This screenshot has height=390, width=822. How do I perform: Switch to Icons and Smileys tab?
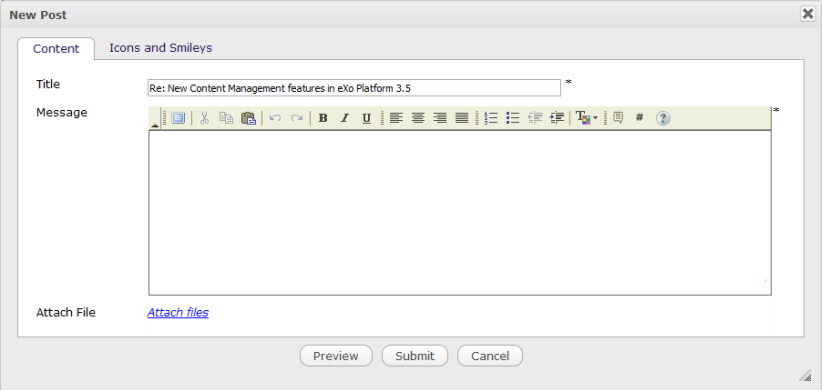tap(160, 48)
